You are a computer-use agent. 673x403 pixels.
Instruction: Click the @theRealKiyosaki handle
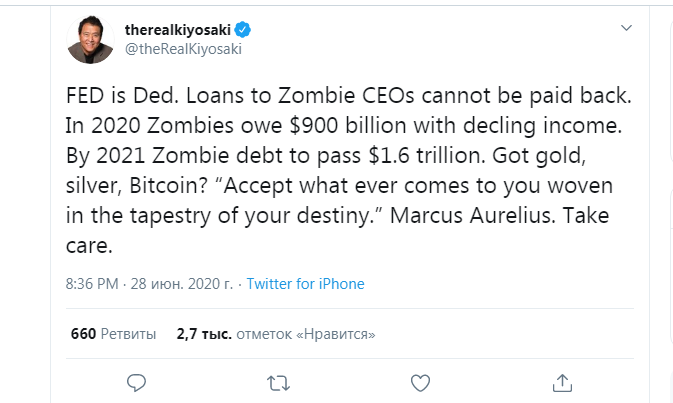pyautogui.click(x=183, y=49)
